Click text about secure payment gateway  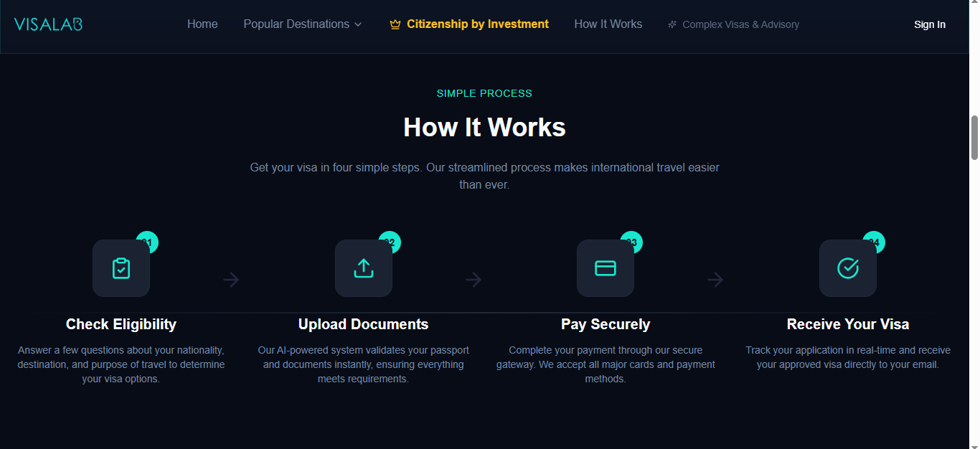[x=606, y=364]
